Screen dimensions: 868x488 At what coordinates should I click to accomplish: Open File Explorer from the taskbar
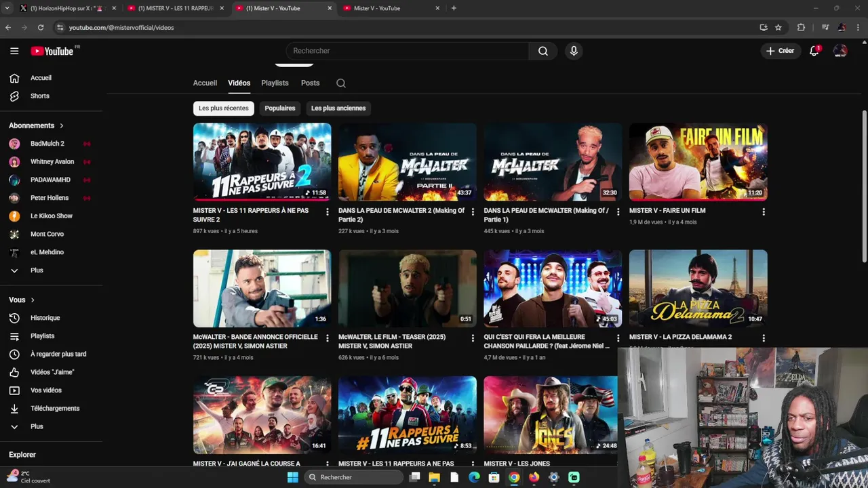pos(434,477)
